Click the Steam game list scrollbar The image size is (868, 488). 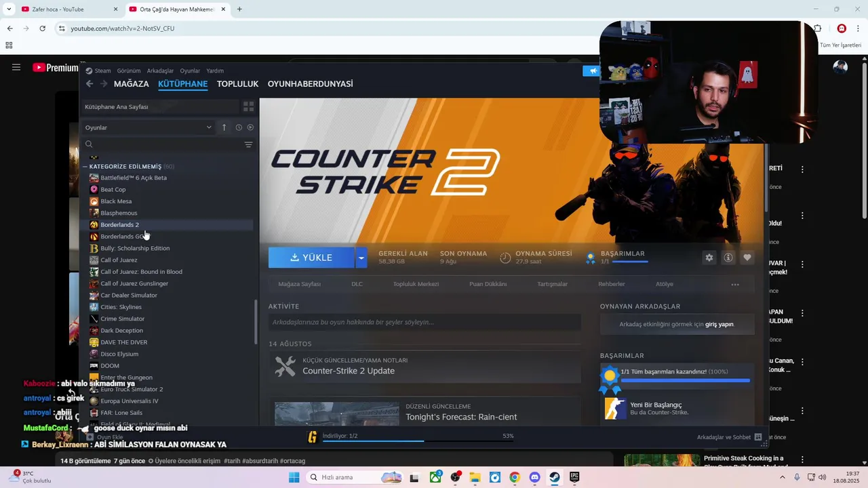pos(256,323)
